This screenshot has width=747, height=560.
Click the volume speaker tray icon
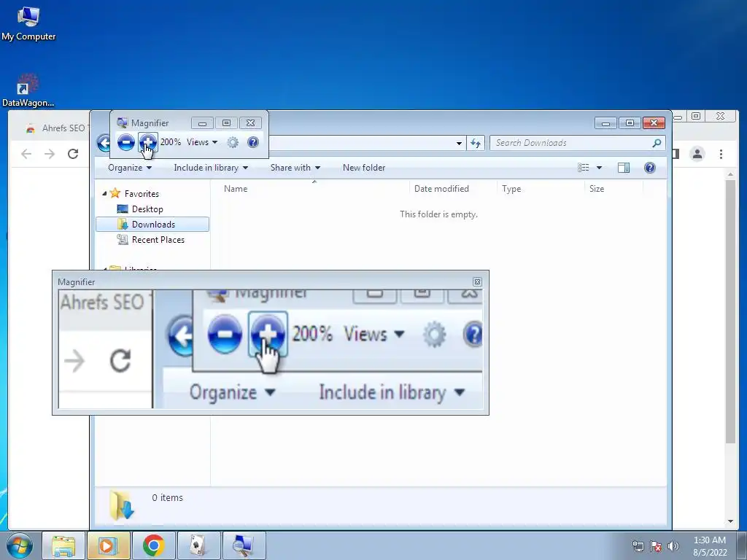673,546
